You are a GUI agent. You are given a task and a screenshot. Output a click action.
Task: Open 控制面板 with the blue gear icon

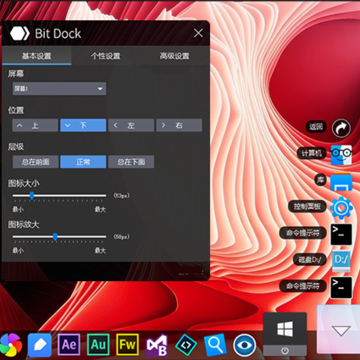click(341, 208)
